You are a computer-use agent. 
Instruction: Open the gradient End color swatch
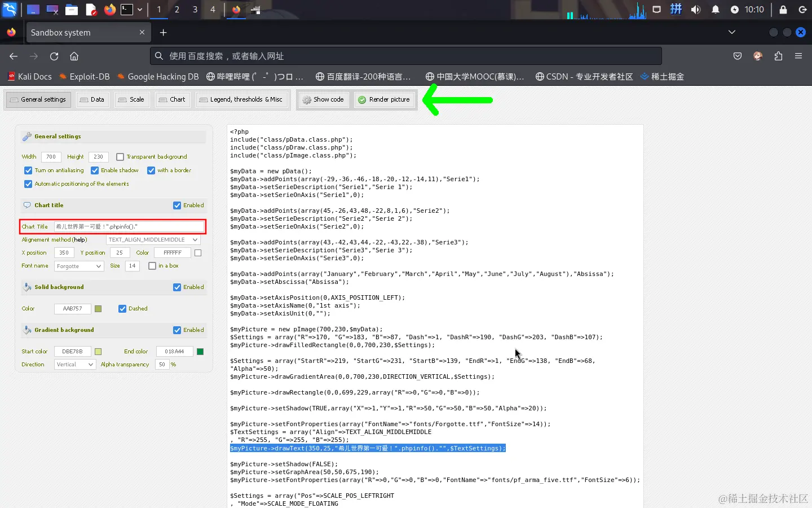point(200,352)
